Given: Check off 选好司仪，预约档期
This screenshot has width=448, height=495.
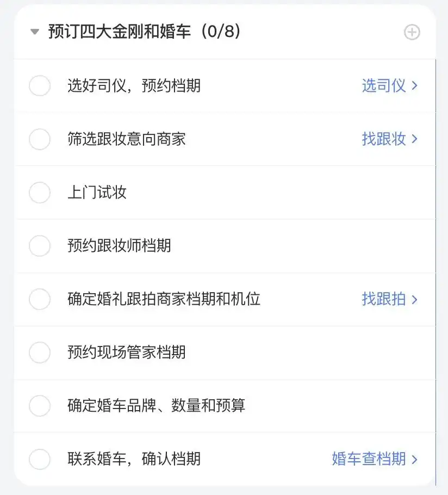Looking at the screenshot, I should tap(40, 85).
